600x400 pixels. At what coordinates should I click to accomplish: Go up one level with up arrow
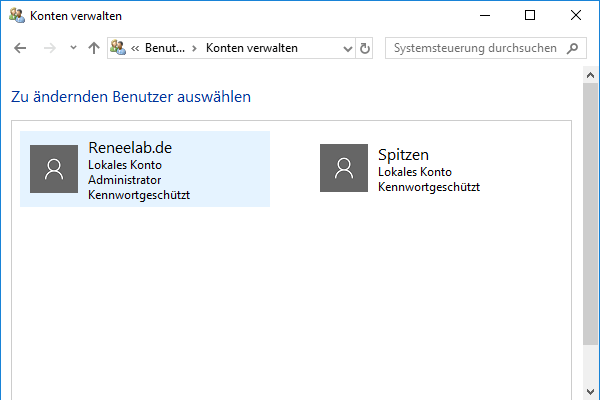(x=94, y=48)
